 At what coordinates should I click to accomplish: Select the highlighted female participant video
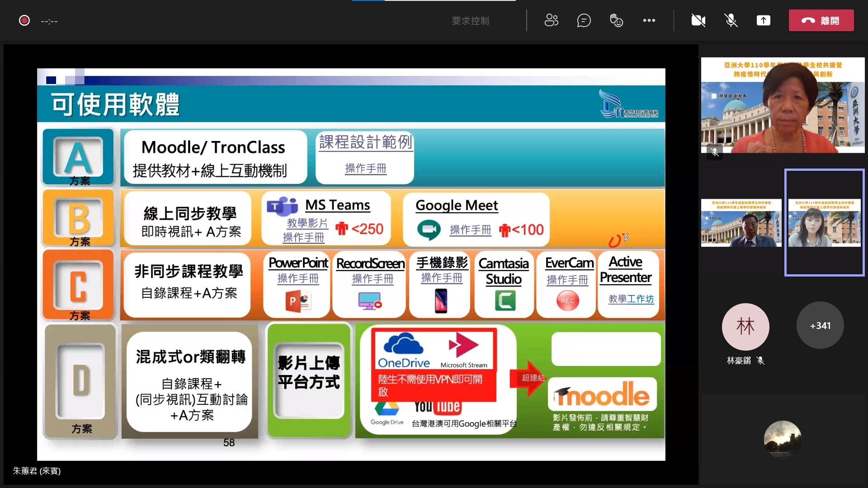(824, 222)
